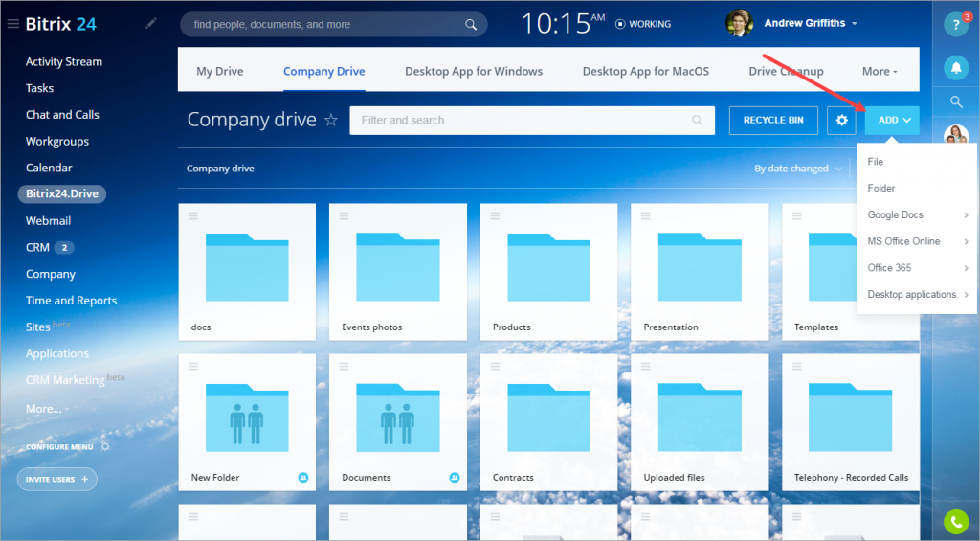Click the Company drive breadcrumb
Screen dimensions: 980x541
coord(220,169)
